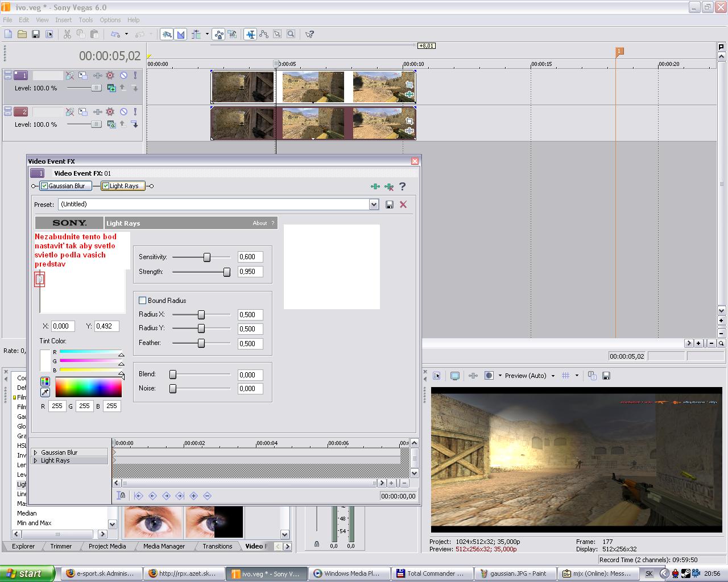Open the Plug-In Chain in Video Event FX
Image resolution: width=728 pixels, height=582 pixels.
(x=375, y=186)
